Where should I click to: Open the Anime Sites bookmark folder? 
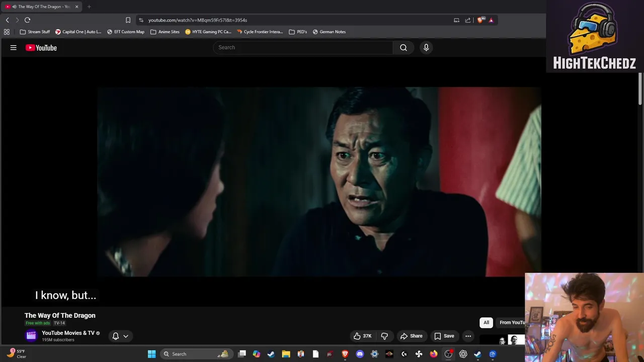click(165, 32)
